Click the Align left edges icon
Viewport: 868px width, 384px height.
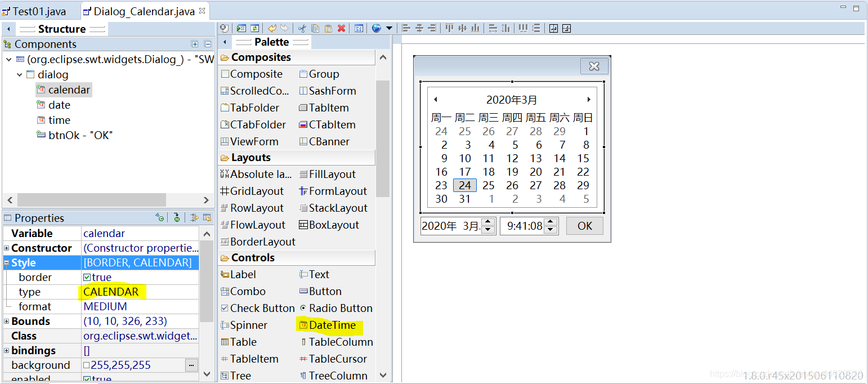coord(406,28)
